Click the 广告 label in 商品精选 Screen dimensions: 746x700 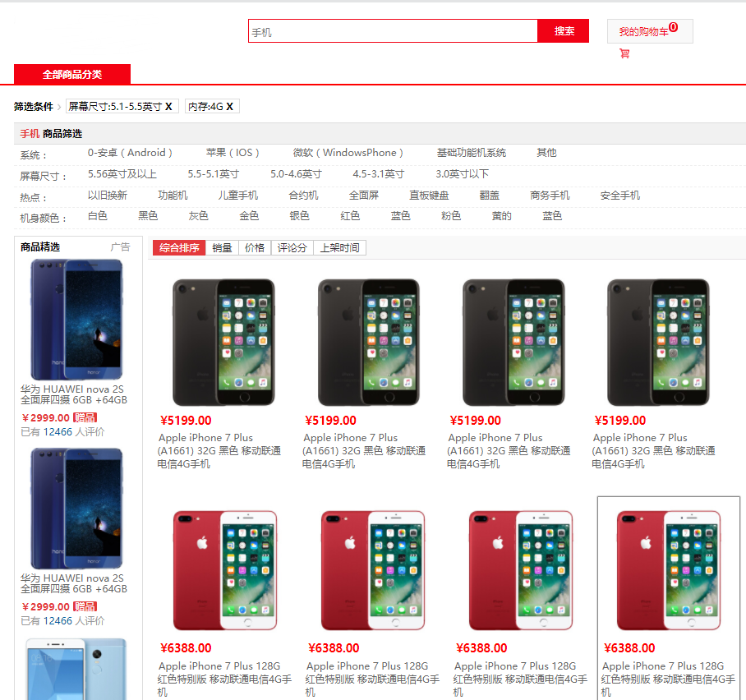click(x=120, y=247)
